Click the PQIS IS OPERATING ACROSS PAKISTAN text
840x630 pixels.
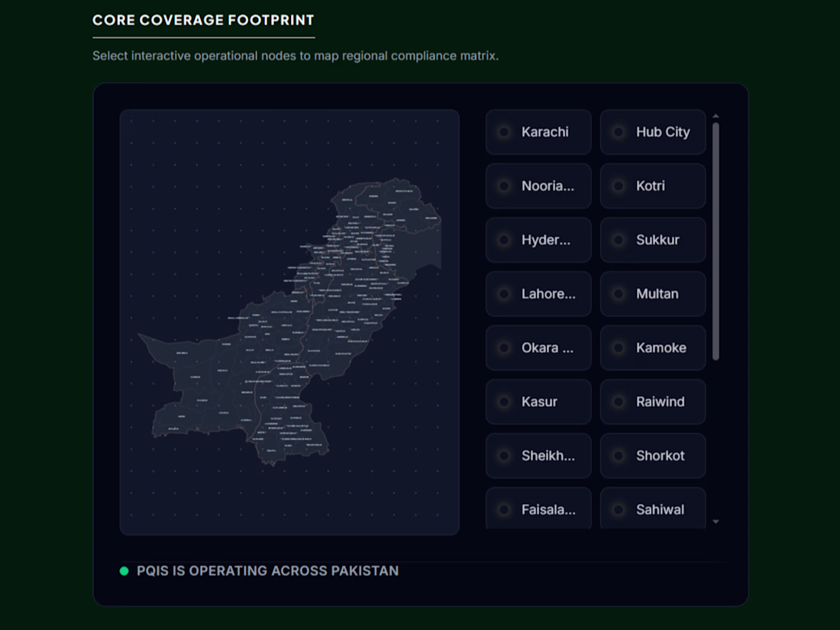[x=267, y=571]
